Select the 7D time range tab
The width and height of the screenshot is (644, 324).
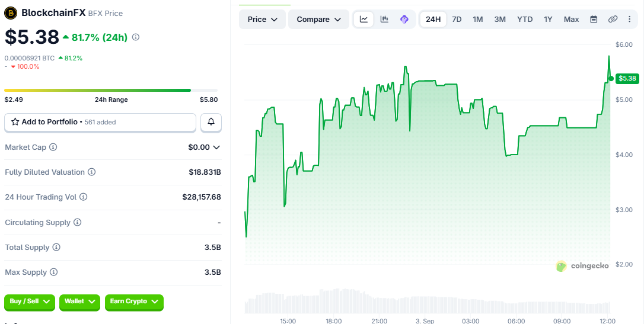coord(457,20)
